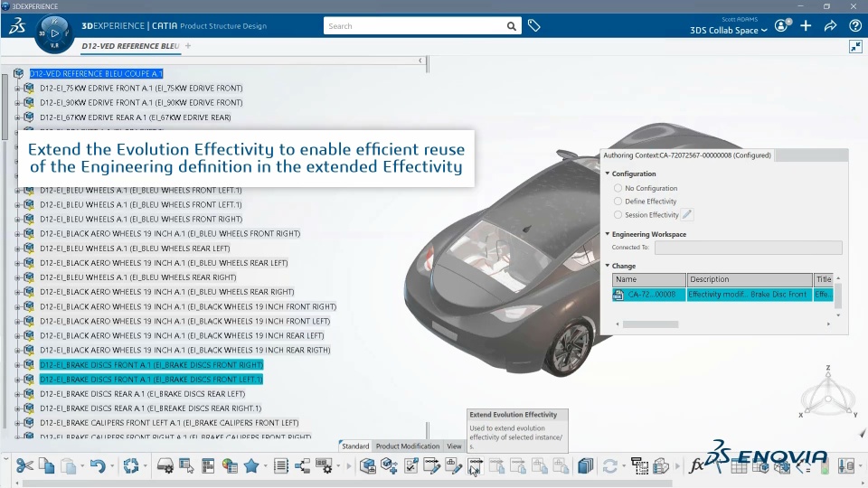The width and height of the screenshot is (868, 488).
Task: Click the Session Effectivity pencil edit icon
Action: [686, 215]
